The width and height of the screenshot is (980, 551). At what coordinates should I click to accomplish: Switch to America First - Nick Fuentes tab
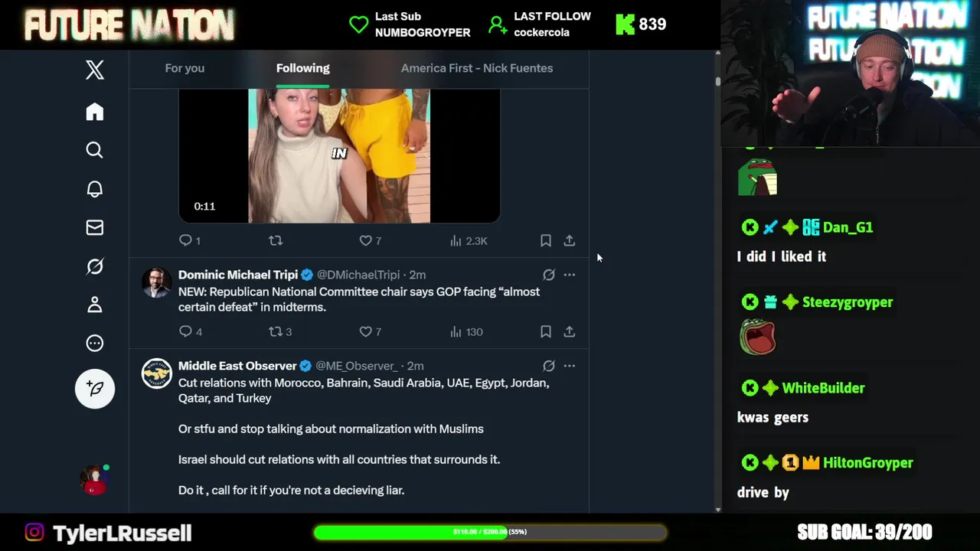pyautogui.click(x=477, y=68)
